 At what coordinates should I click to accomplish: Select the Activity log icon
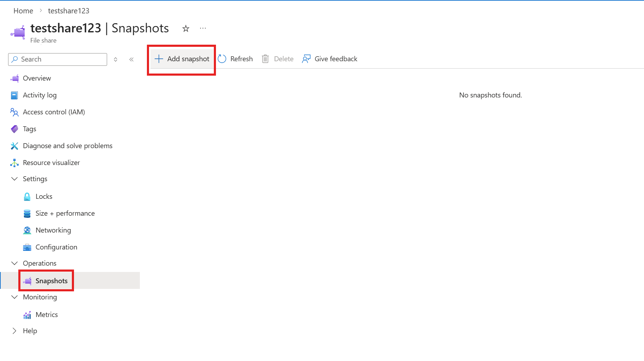(x=14, y=95)
